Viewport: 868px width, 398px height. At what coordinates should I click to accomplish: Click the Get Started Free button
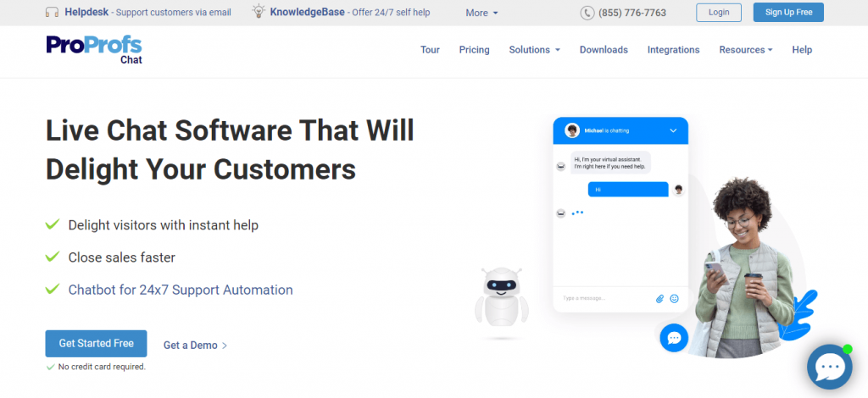coord(97,343)
